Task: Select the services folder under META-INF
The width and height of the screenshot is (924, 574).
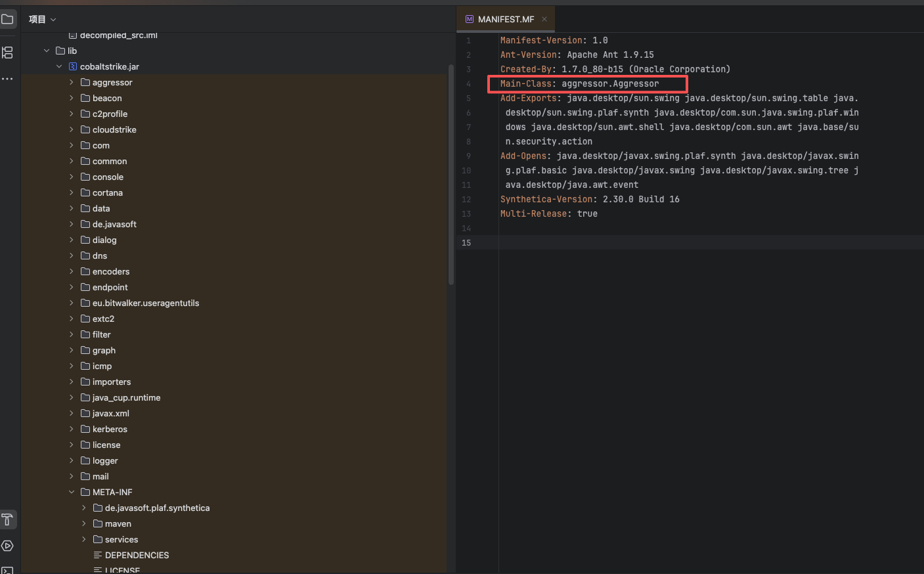Action: point(121,539)
